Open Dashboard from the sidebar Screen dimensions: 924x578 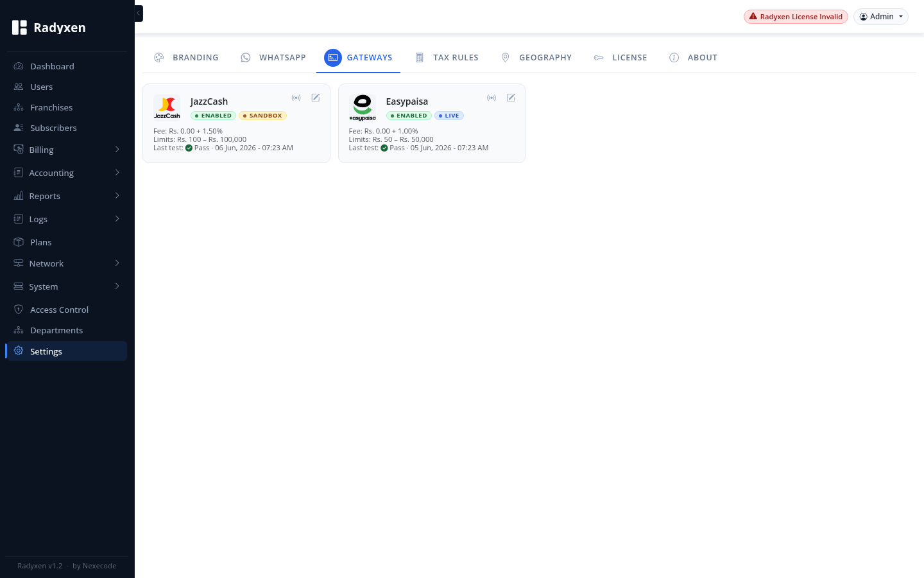[67, 66]
